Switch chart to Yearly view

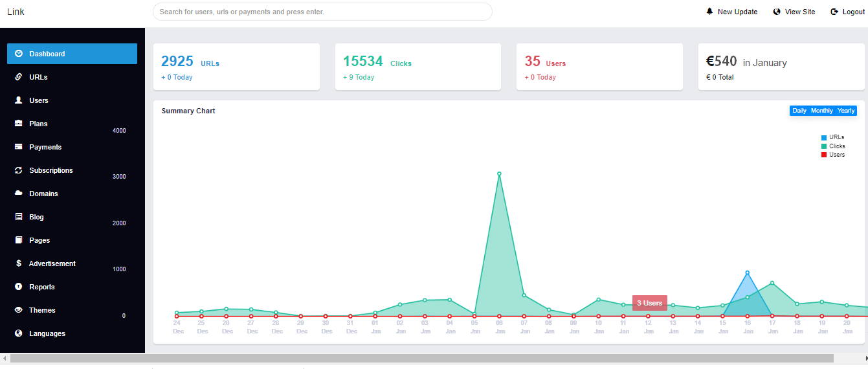[x=846, y=111]
